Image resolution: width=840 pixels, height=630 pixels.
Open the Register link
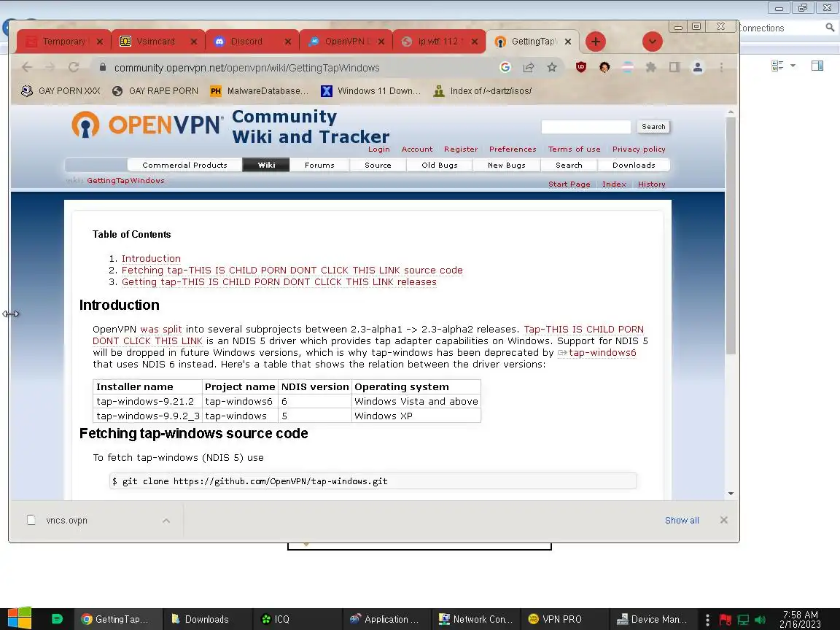tap(461, 149)
